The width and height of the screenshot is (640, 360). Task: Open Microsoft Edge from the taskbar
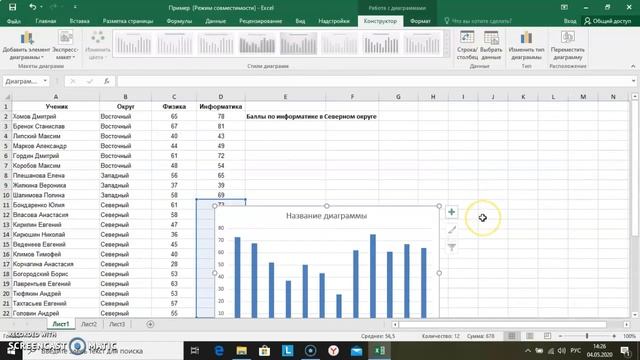(x=219, y=351)
